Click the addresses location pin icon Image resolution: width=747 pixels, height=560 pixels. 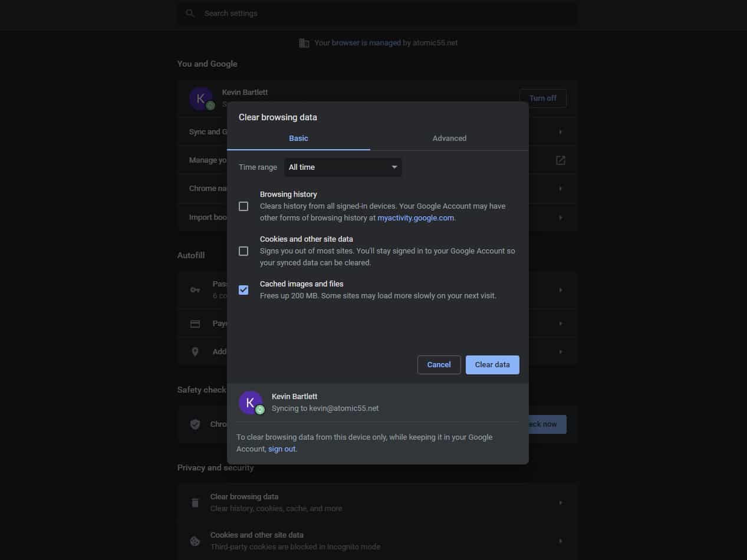click(195, 352)
